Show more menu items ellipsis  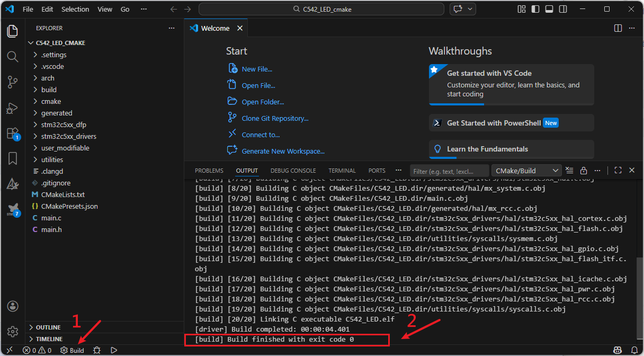142,9
